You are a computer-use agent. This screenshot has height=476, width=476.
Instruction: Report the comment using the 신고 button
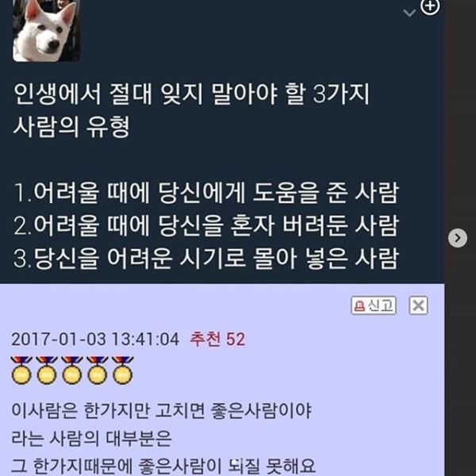tap(374, 305)
